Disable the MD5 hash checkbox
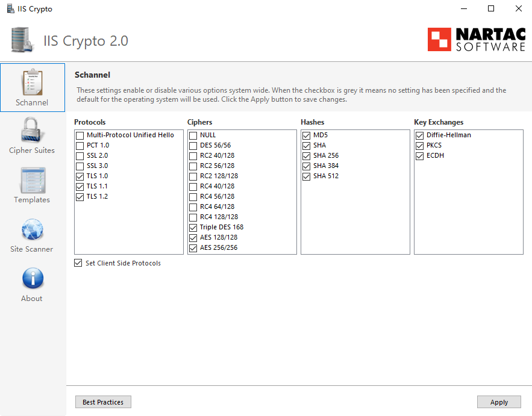Viewport: 532px width, 416px height. tap(307, 135)
